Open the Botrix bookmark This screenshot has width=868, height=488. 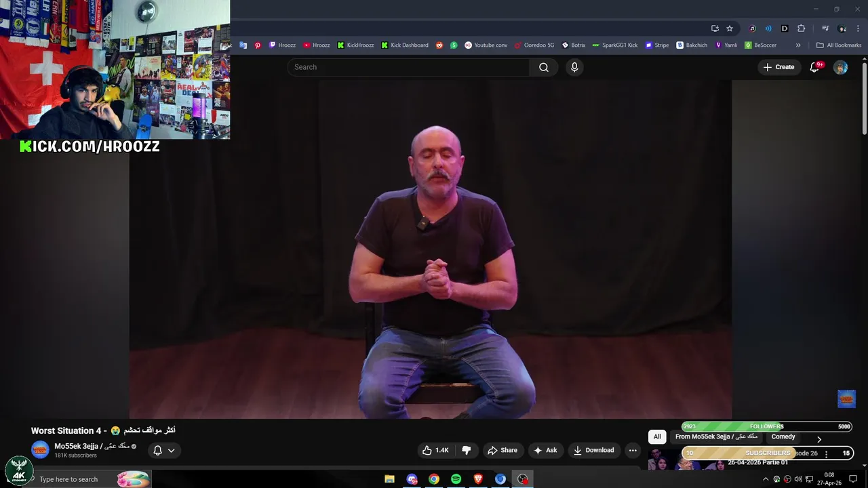[574, 45]
